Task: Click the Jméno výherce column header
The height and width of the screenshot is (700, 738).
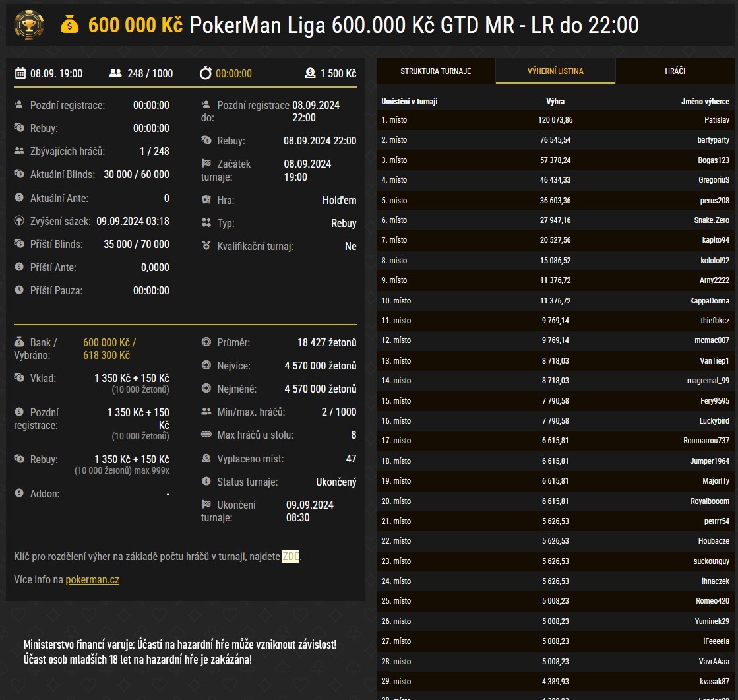Action: pos(706,101)
